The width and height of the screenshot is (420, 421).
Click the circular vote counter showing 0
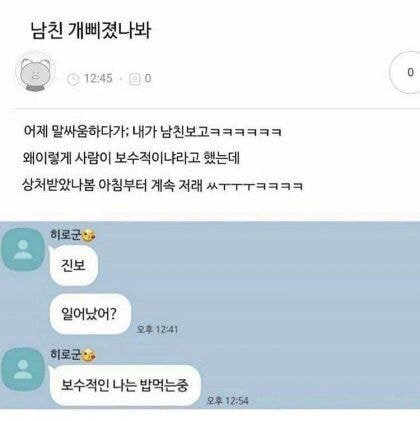[x=406, y=72]
